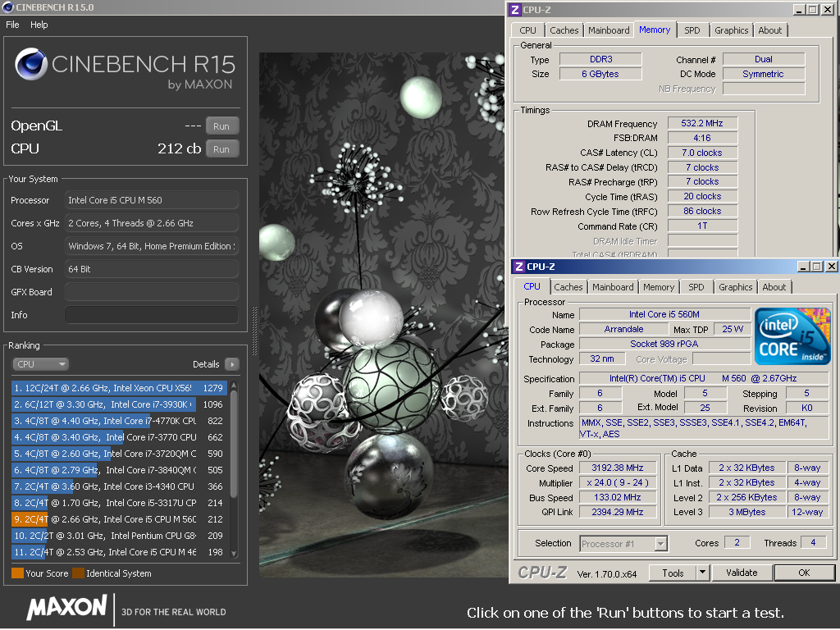Open Graphics tab in lower CPU-Z window

[x=736, y=287]
